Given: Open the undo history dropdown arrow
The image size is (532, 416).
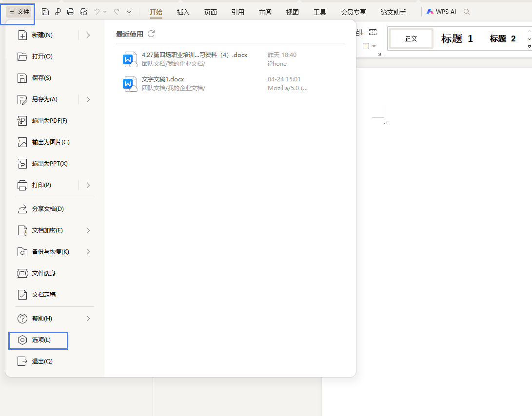Looking at the screenshot, I should point(105,12).
